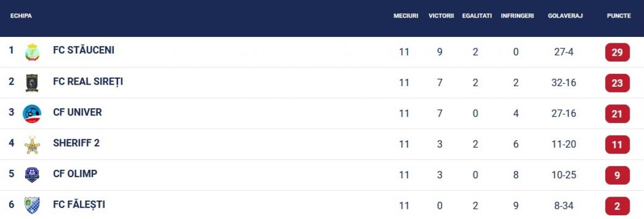Viewport: 644px width, 219px height.
Task: Click the FC Stăuceni team crest
Action: point(32,52)
